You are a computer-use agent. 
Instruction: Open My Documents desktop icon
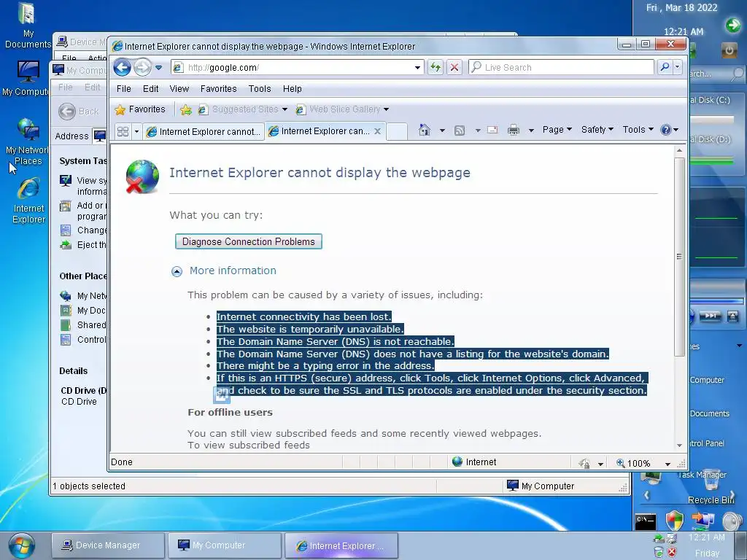pyautogui.click(x=28, y=26)
